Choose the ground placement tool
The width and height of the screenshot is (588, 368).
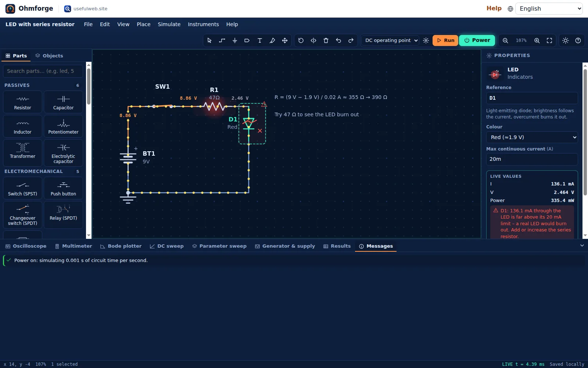(x=234, y=40)
